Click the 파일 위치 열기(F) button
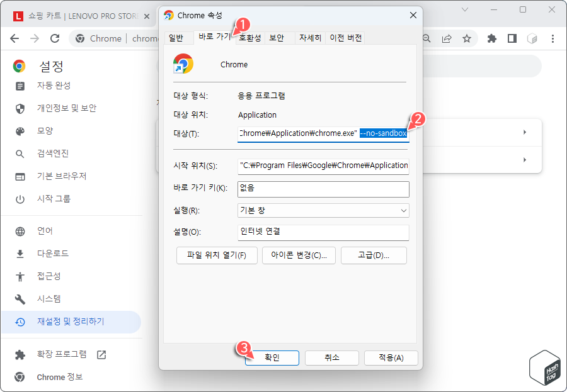 (x=216, y=255)
